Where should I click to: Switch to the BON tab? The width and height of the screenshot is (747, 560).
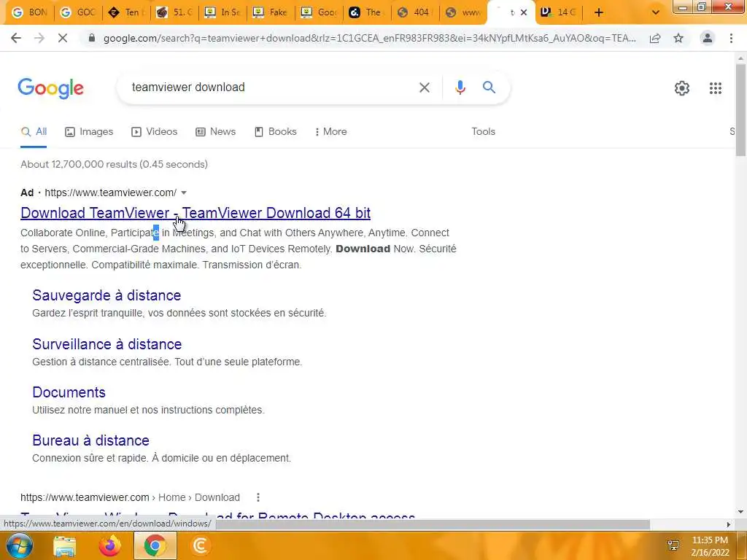tap(29, 12)
